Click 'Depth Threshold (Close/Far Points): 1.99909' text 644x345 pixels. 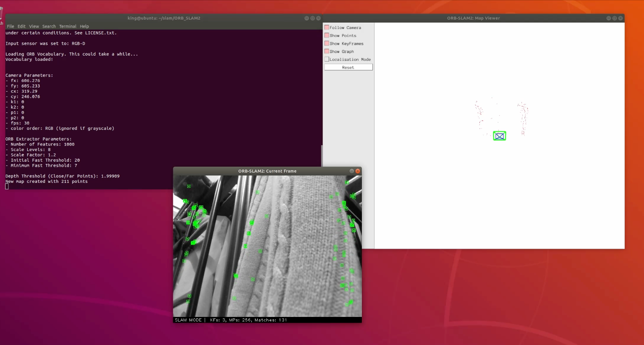coord(63,176)
